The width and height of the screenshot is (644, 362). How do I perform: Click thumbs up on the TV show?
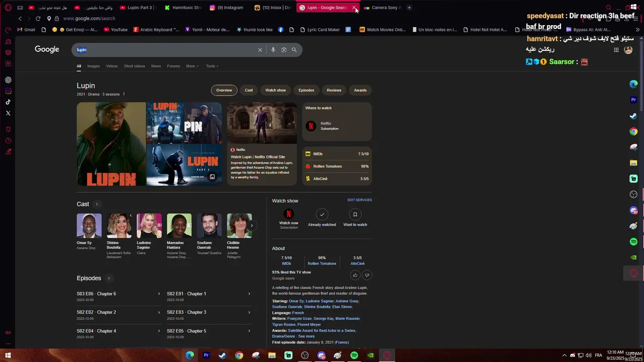[355, 275]
